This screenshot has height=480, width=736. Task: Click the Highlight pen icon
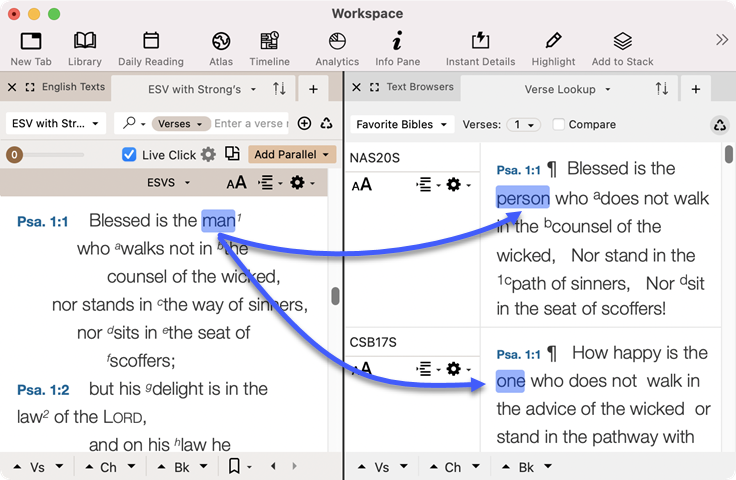point(553,47)
